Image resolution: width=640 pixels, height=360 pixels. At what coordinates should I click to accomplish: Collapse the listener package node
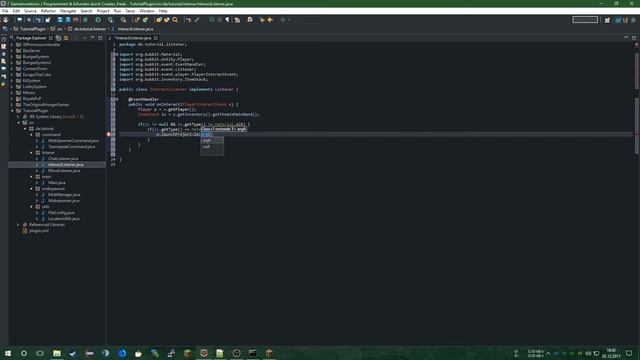pyautogui.click(x=31, y=153)
